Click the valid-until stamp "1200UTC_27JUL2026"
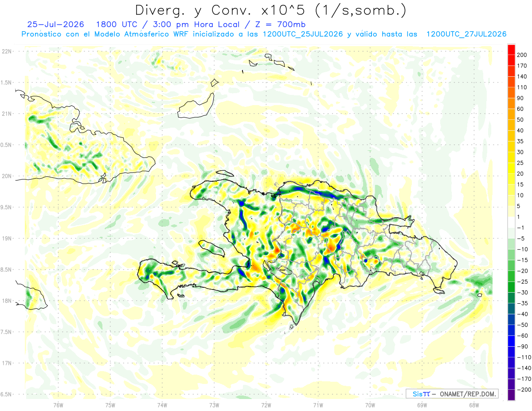 point(466,34)
